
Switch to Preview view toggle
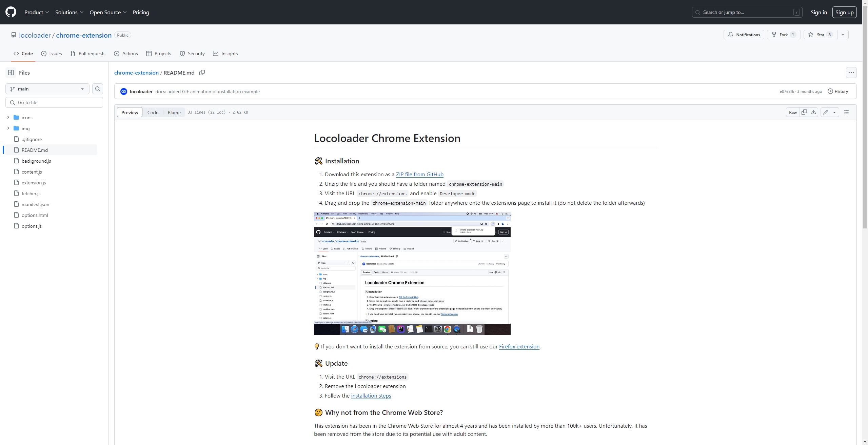coord(130,112)
